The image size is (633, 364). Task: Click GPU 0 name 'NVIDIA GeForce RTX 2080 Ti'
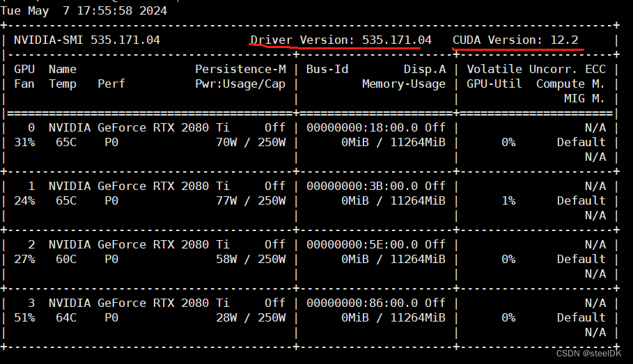point(139,127)
